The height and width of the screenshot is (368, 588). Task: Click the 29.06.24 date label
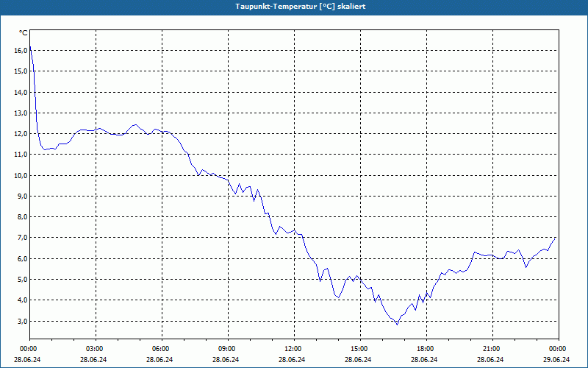pos(556,359)
